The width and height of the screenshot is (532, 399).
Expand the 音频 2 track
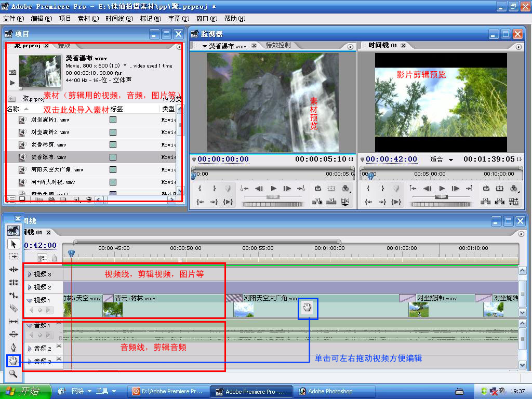coord(30,349)
